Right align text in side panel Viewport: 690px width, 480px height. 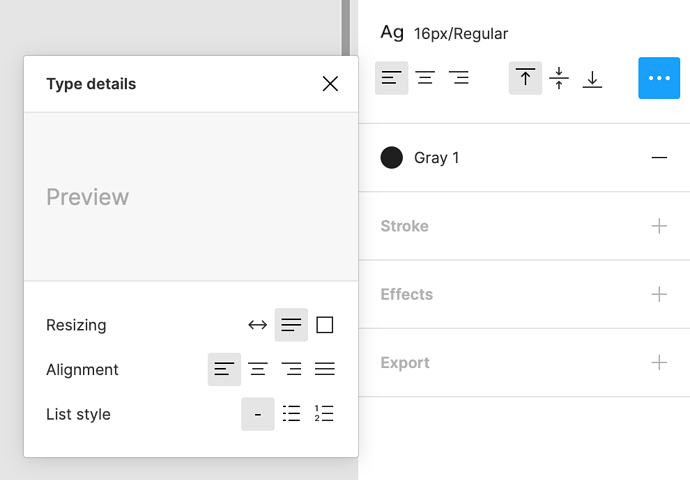459,78
